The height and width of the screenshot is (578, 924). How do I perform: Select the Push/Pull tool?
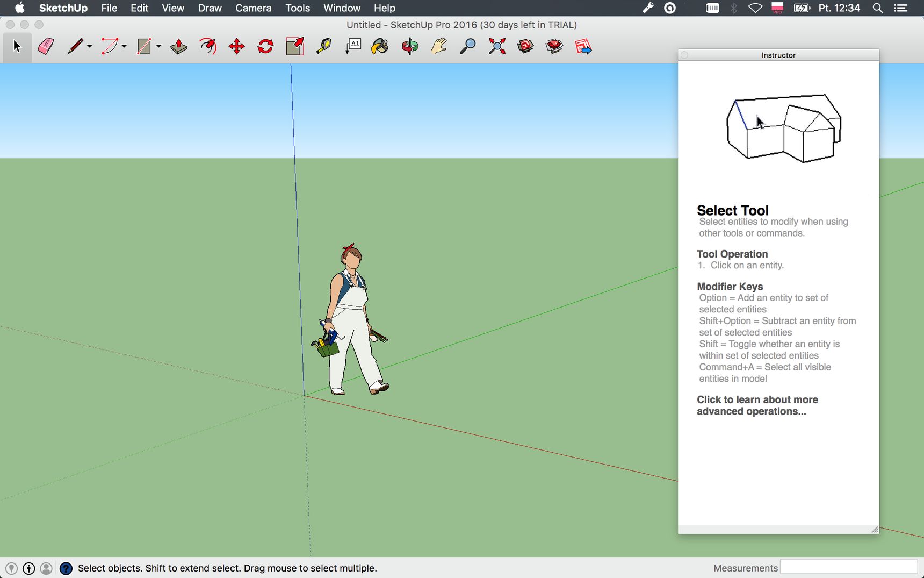[x=179, y=47]
